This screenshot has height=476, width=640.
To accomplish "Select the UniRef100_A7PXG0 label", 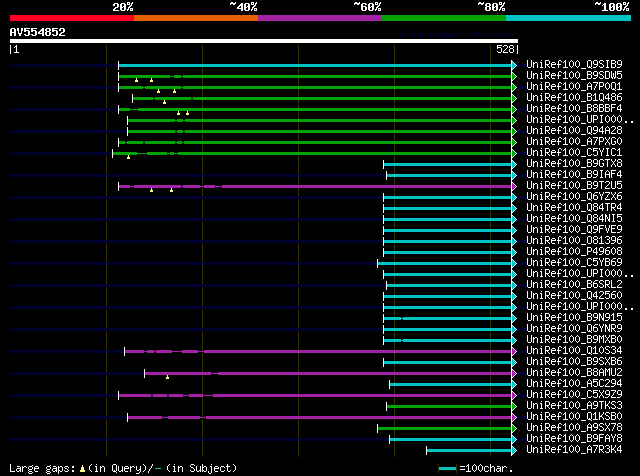I will [574, 142].
